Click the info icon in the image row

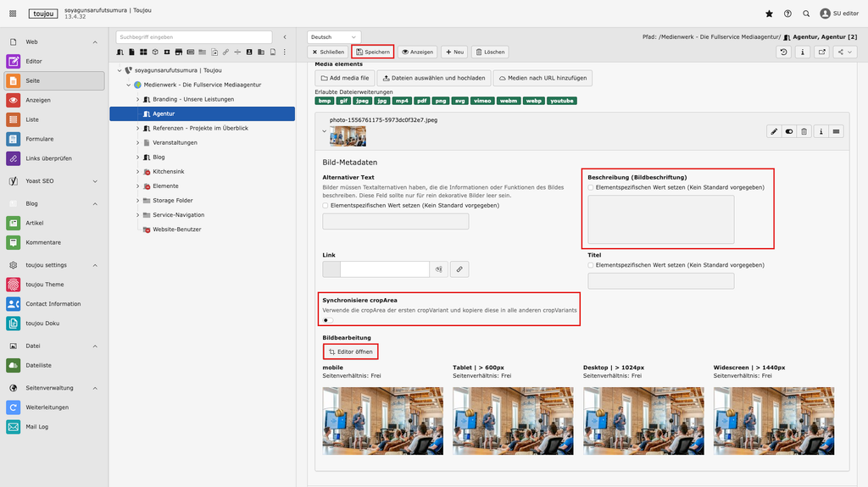[x=821, y=132]
